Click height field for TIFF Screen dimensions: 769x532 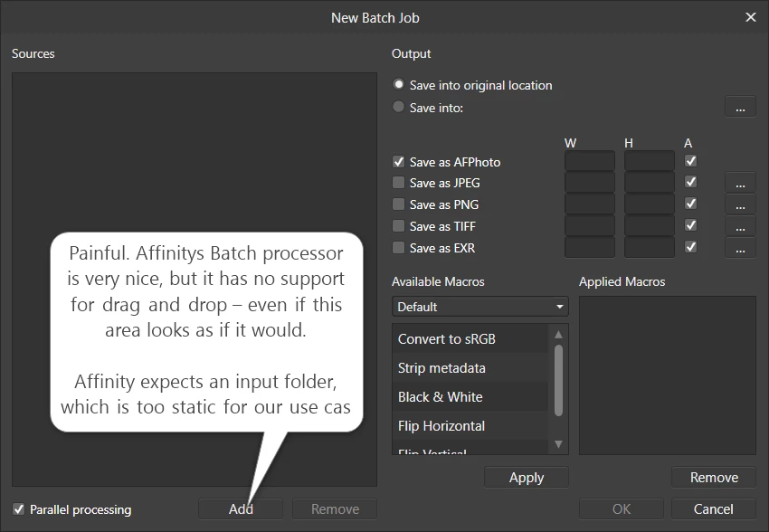pos(650,225)
